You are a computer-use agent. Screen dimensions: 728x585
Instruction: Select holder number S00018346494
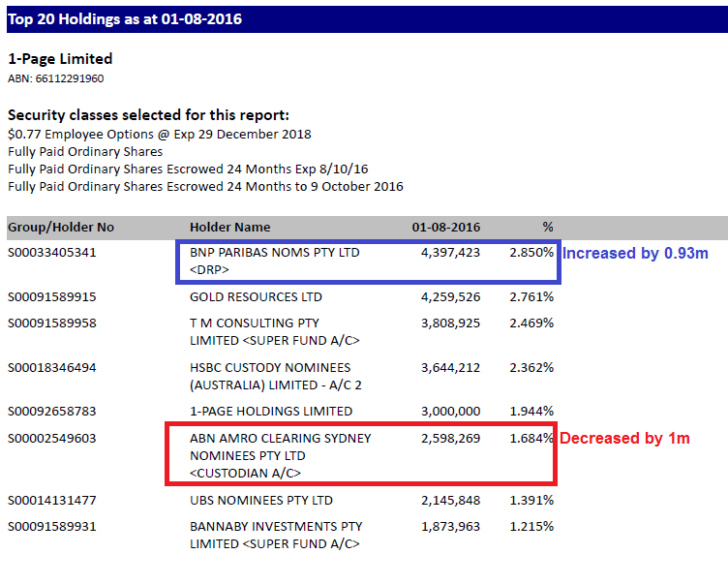coord(52,367)
